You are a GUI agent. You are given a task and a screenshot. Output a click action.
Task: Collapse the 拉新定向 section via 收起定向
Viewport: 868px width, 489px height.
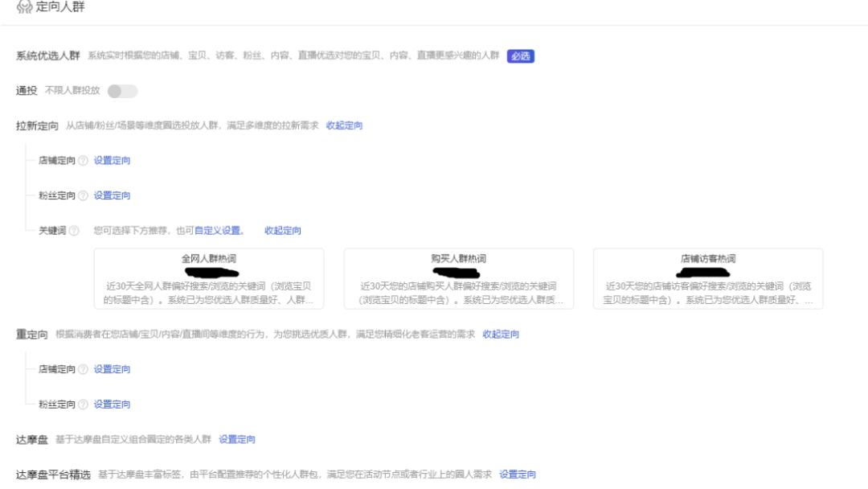(344, 125)
